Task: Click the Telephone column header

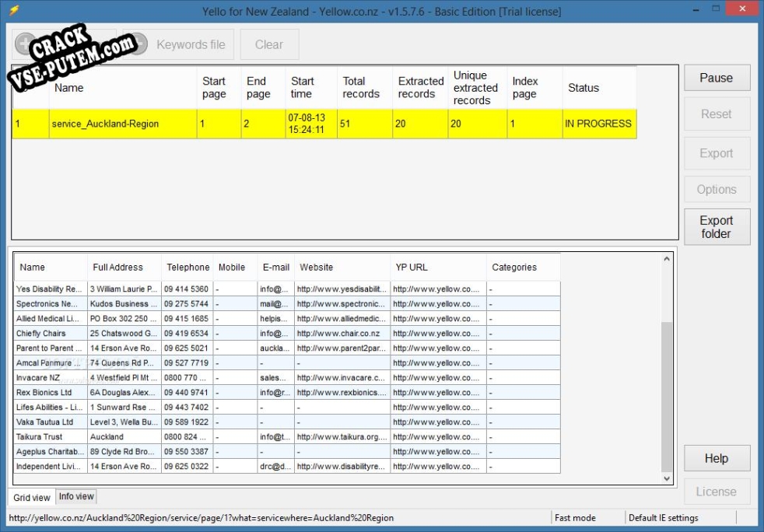Action: [187, 268]
